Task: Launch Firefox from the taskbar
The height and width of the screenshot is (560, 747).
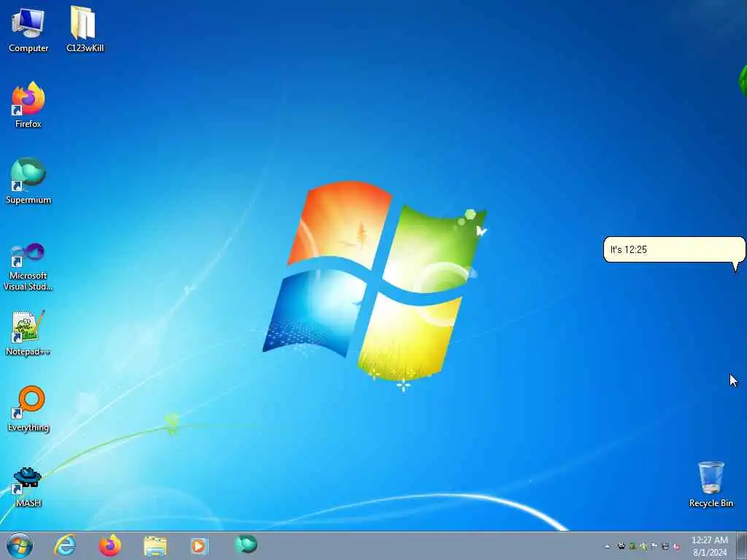Action: tap(110, 545)
